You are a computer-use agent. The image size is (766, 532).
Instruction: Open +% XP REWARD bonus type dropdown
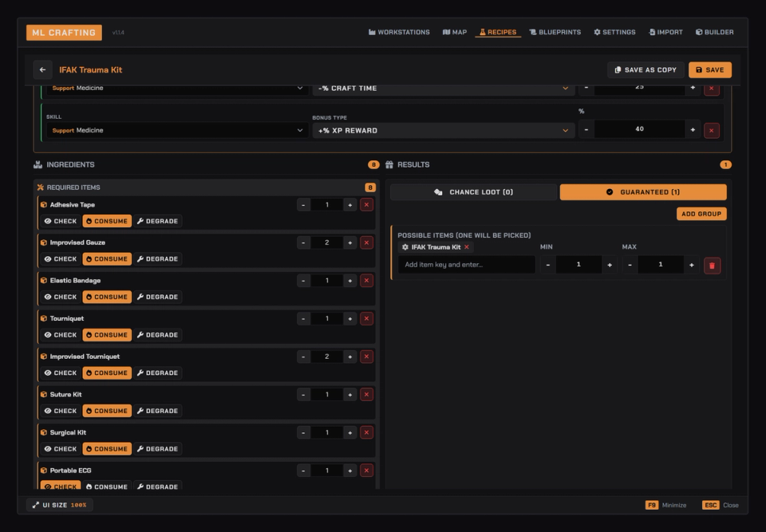pyautogui.click(x=443, y=131)
